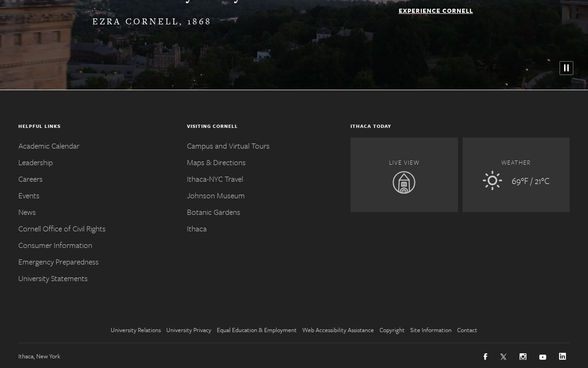This screenshot has width=588, height=368.
Task: Open Ithaca-NYC Travel link
Action: (215, 179)
